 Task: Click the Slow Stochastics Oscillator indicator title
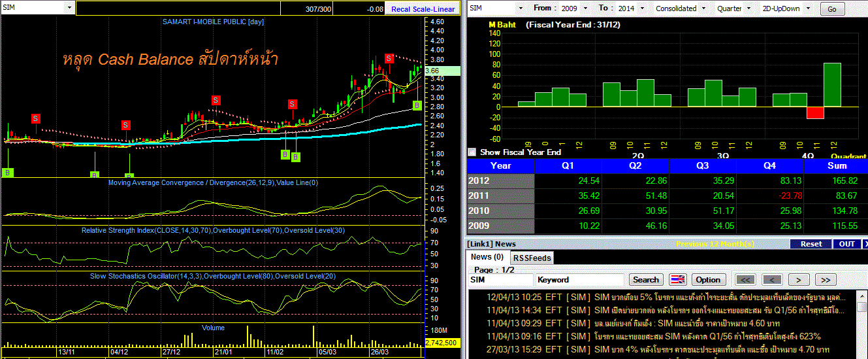(x=213, y=276)
